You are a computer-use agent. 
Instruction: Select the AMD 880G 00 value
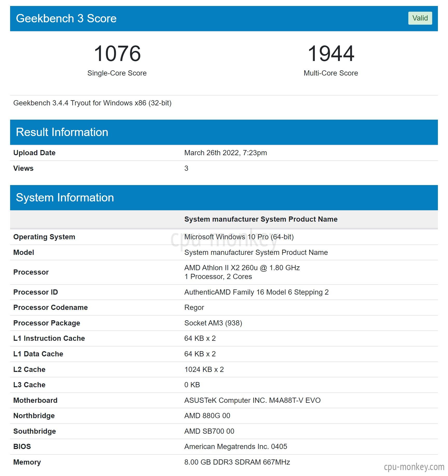click(x=207, y=416)
